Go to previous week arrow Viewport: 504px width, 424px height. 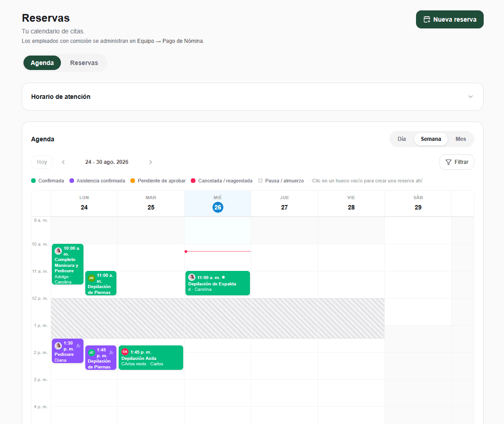coord(63,162)
